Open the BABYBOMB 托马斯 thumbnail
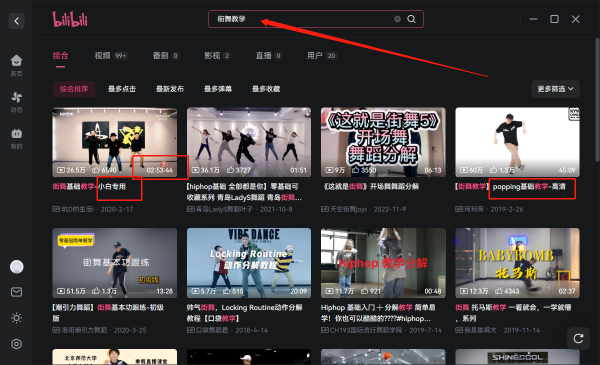Viewport: 600px width, 365px height. coord(517,263)
